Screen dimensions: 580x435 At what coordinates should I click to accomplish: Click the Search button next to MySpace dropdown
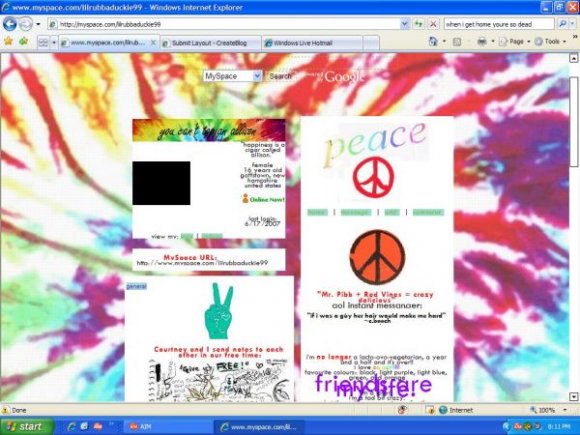pos(280,76)
